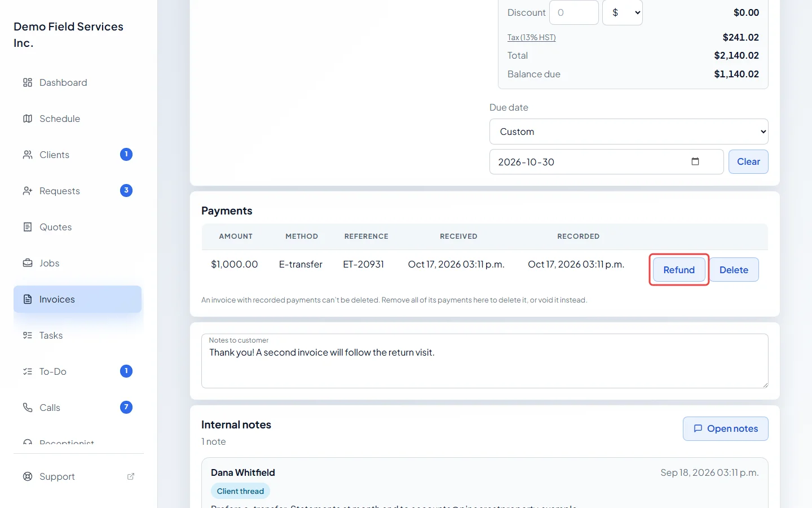Click the Discount amount input field

(x=574, y=12)
